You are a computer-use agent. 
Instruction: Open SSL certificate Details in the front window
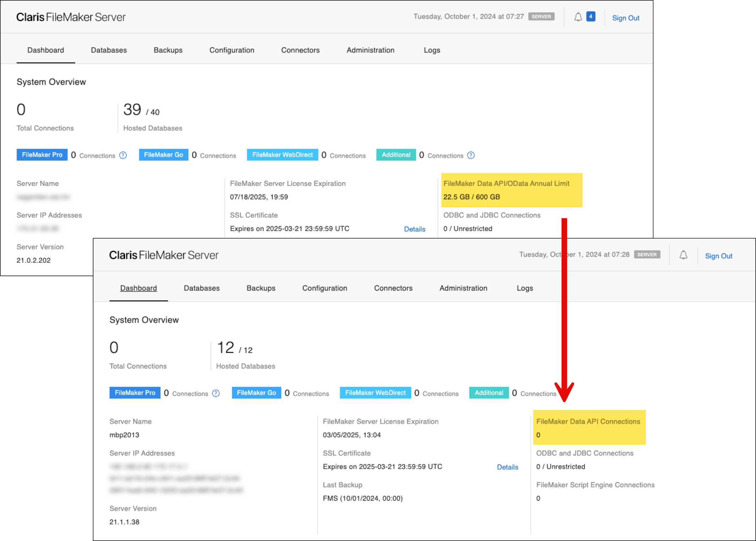pos(507,467)
